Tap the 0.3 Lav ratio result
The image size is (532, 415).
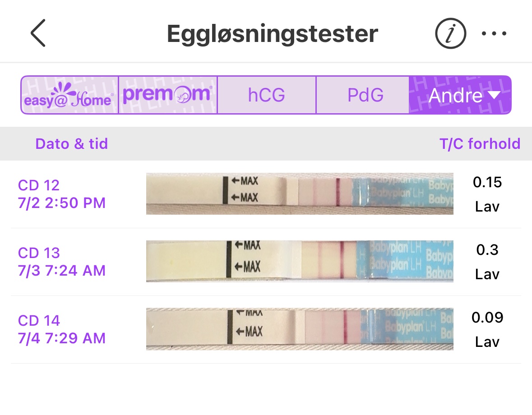pyautogui.click(x=487, y=262)
